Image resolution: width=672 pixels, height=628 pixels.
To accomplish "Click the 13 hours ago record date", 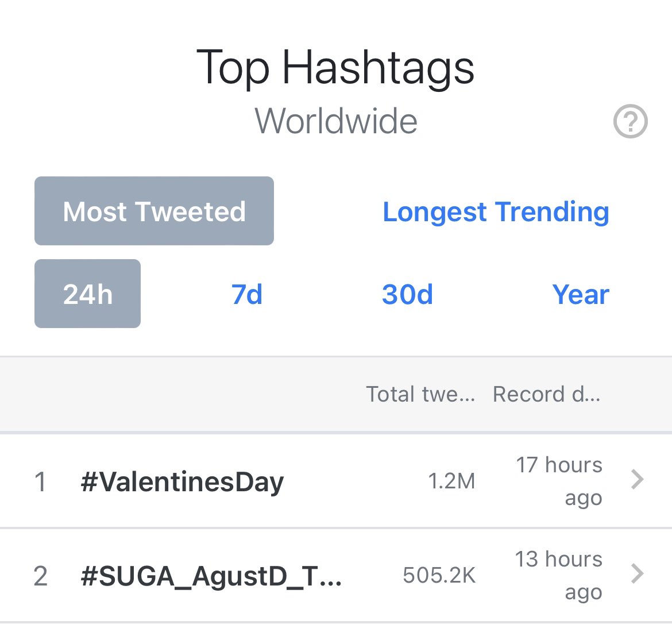I will (558, 576).
